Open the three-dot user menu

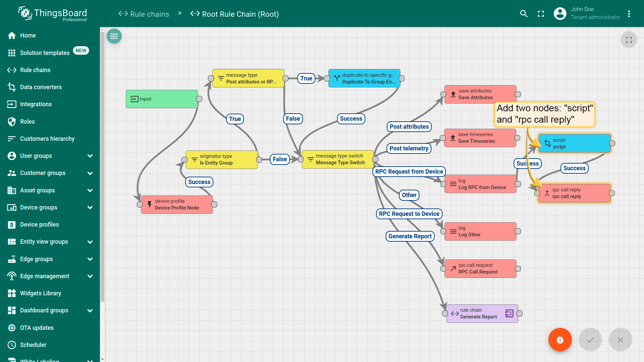pos(629,14)
